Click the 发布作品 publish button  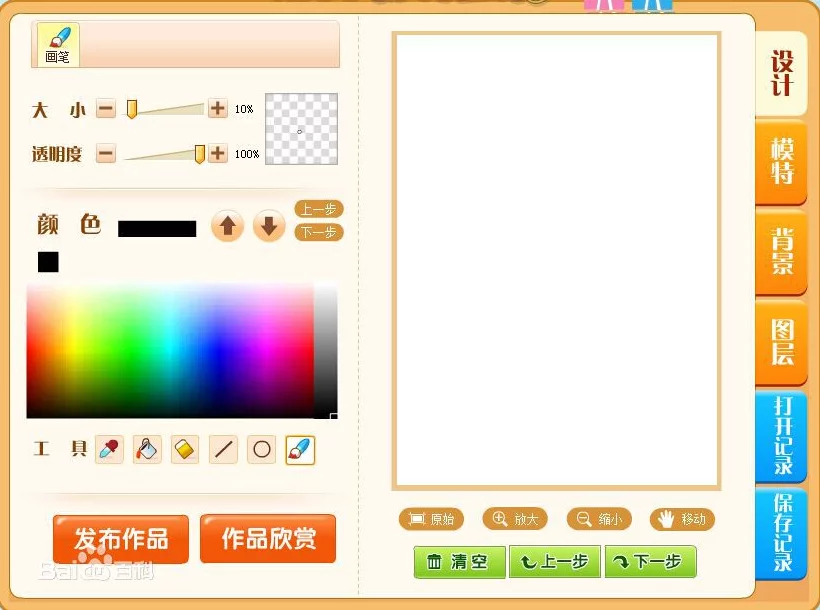pos(121,539)
